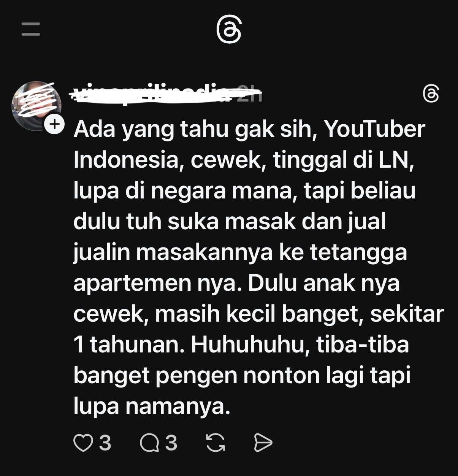
Task: Click the text 'Huhuhuhu, tiba-tiba'
Action: (300, 345)
